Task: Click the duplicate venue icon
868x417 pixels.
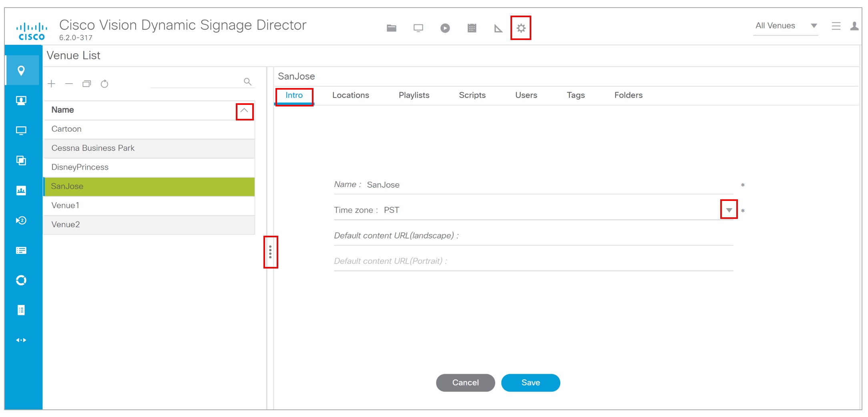Action: point(87,84)
